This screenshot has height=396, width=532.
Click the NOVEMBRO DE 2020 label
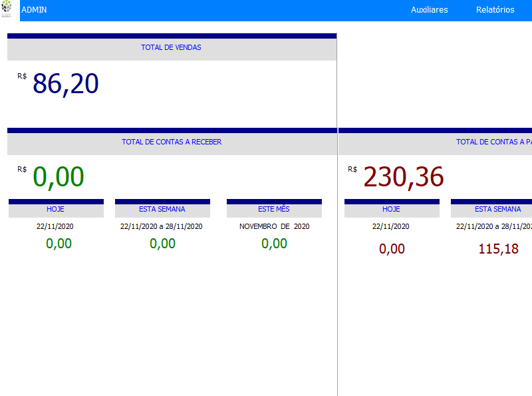tap(274, 226)
